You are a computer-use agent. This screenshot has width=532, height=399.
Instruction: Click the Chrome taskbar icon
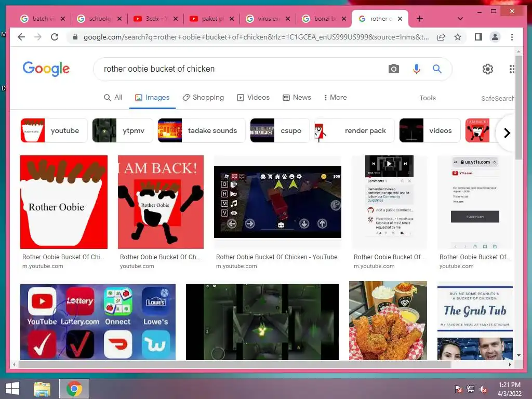point(74,389)
